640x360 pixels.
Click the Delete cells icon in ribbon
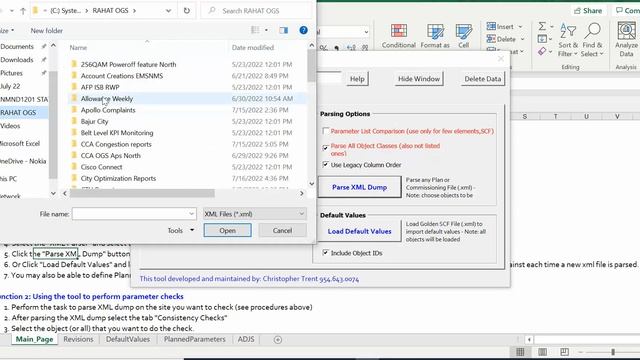click(491, 39)
